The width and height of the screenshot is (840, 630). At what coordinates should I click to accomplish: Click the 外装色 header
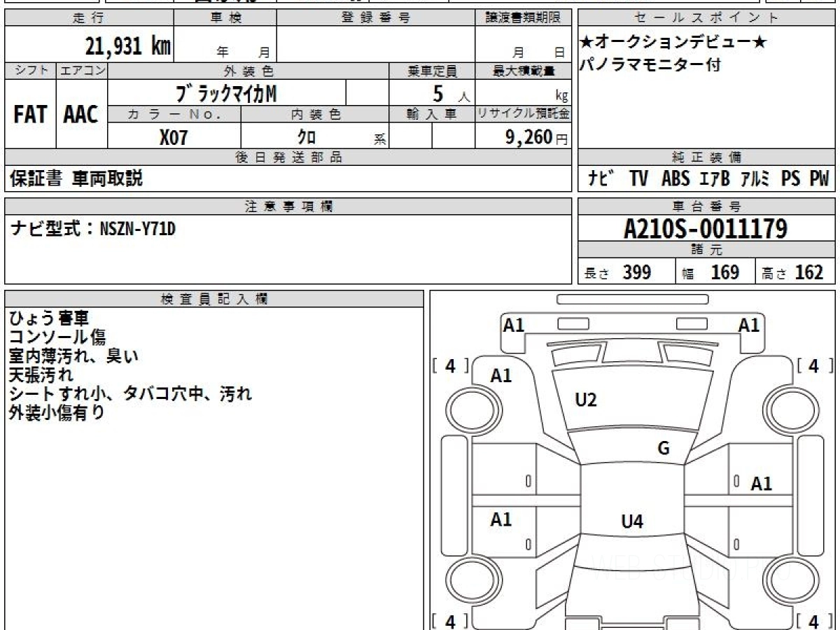point(248,71)
